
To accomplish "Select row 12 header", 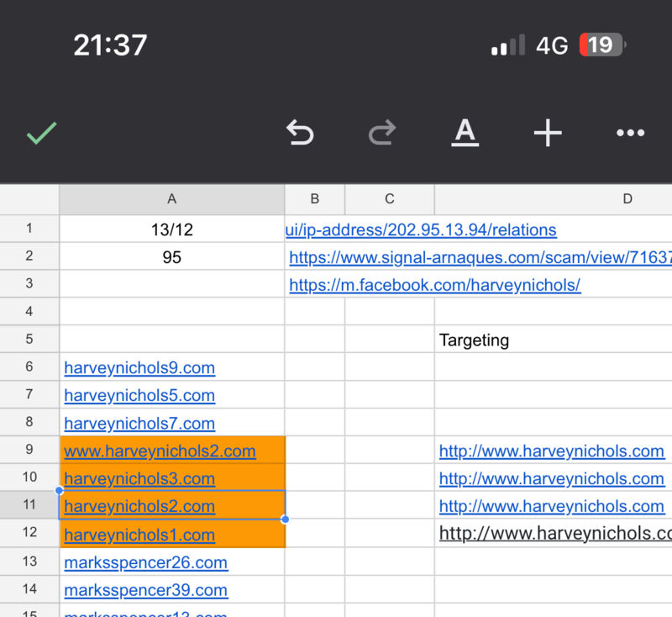I will (x=29, y=533).
